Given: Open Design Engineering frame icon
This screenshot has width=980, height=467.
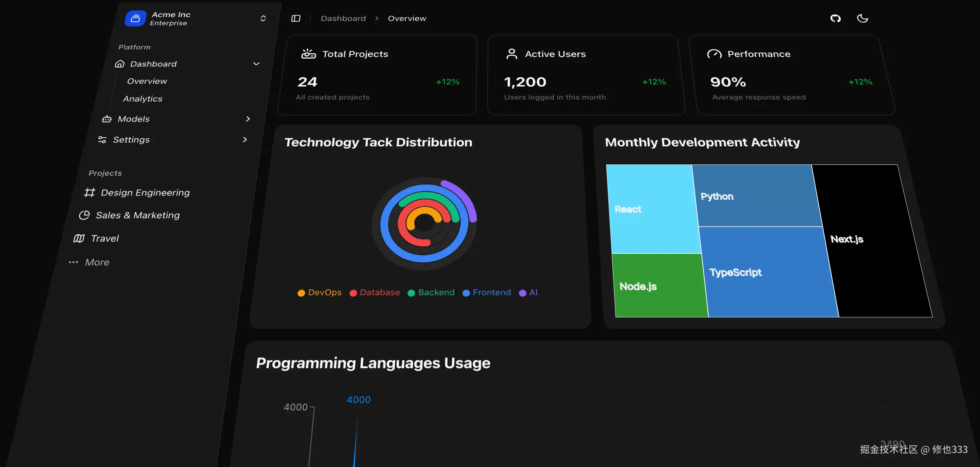Looking at the screenshot, I should [x=90, y=192].
